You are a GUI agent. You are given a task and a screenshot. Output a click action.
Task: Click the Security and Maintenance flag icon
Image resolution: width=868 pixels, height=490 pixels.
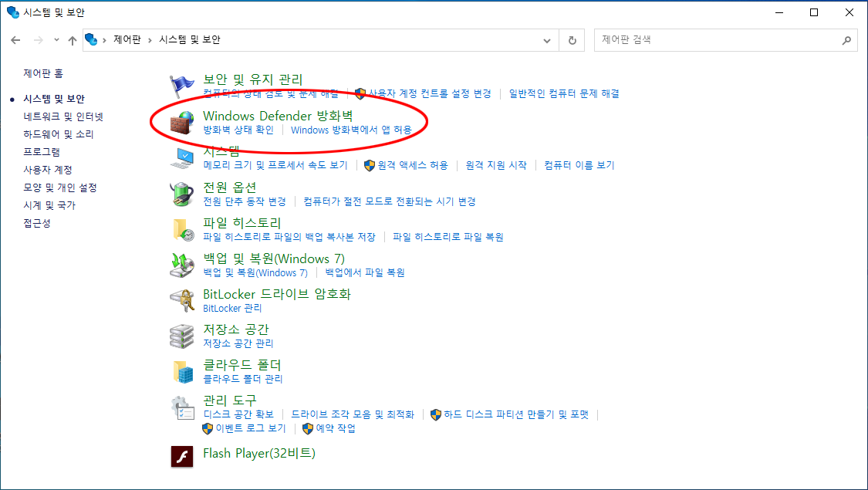pos(181,87)
